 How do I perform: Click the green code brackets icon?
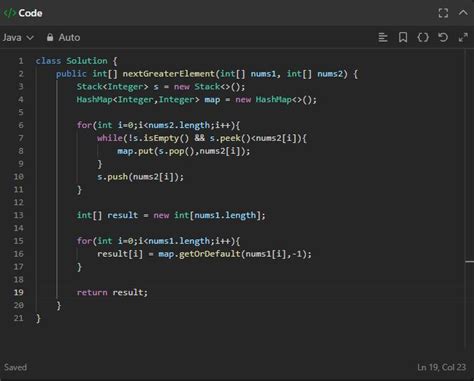coord(9,13)
